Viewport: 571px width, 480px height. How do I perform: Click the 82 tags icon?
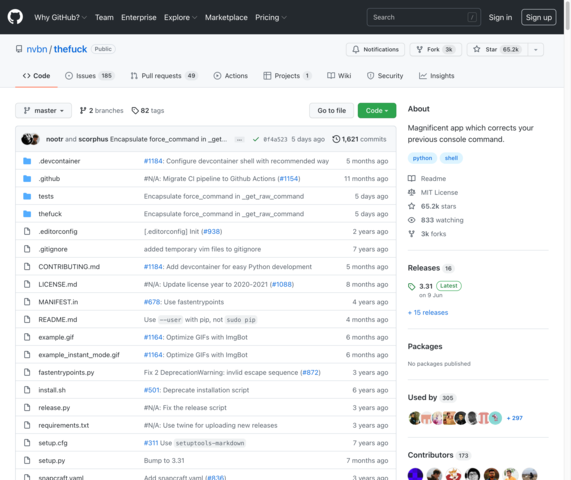point(135,110)
